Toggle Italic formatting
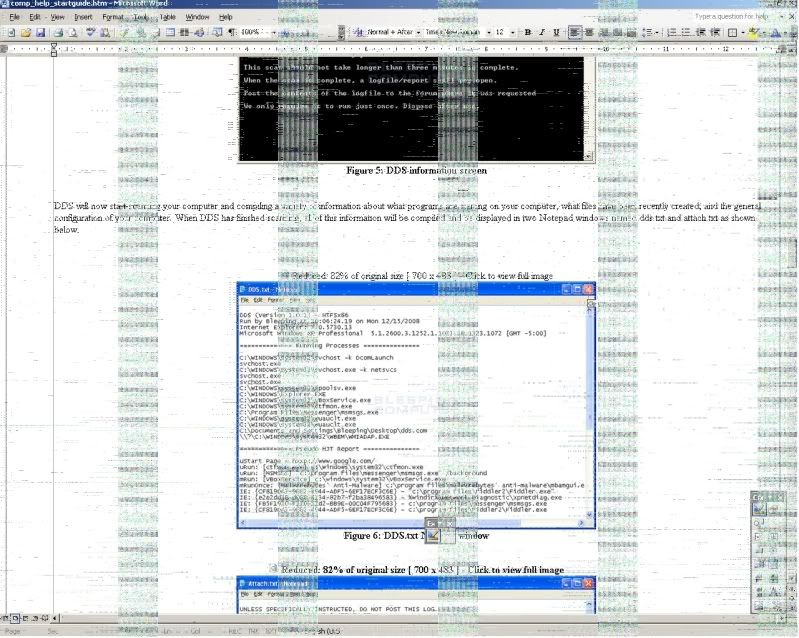 tap(542, 33)
